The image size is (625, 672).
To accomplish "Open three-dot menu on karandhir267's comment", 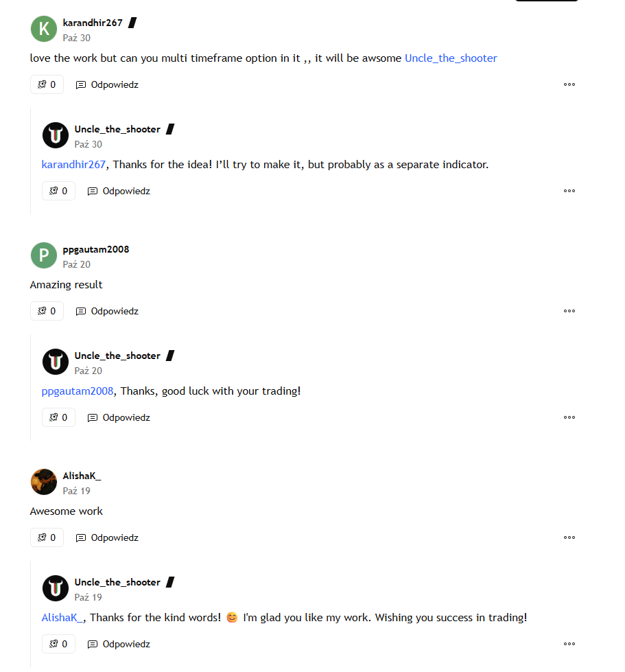I will [569, 84].
